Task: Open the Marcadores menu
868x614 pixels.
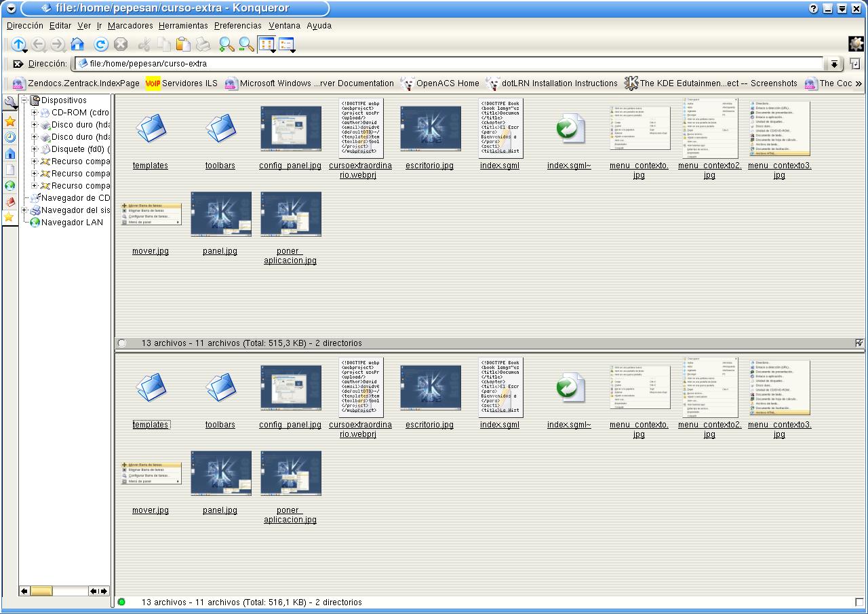Action: 130,26
